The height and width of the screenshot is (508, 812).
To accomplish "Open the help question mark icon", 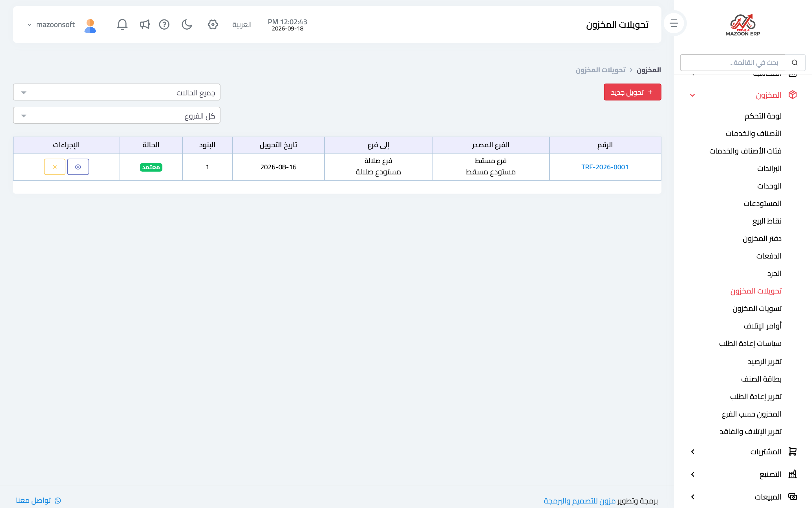I will click(164, 25).
